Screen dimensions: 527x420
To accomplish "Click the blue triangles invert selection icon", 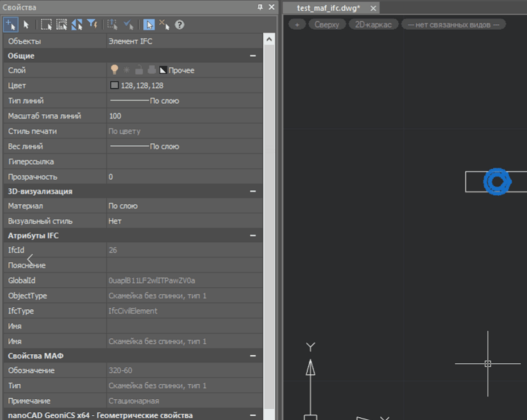I will tap(76, 24).
